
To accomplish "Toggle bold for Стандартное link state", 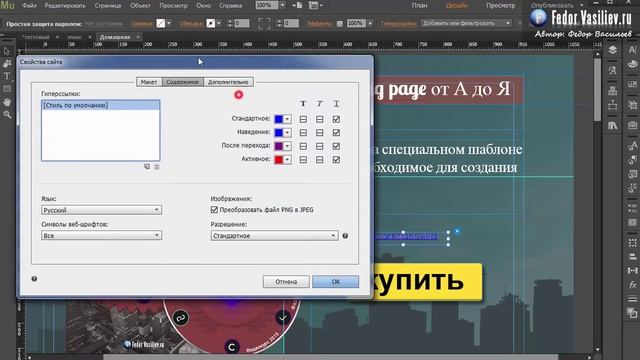I will coord(303,119).
